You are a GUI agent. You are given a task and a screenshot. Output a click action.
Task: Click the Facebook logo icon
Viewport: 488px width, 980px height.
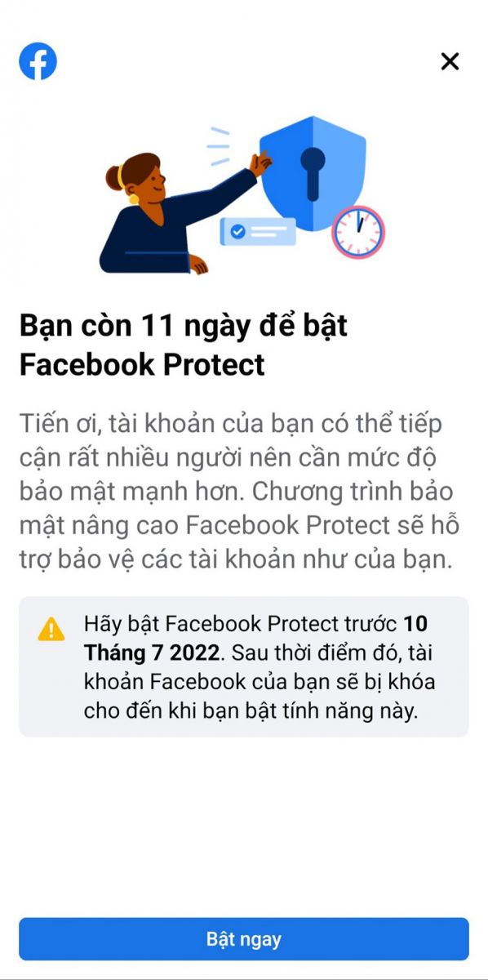[38, 61]
